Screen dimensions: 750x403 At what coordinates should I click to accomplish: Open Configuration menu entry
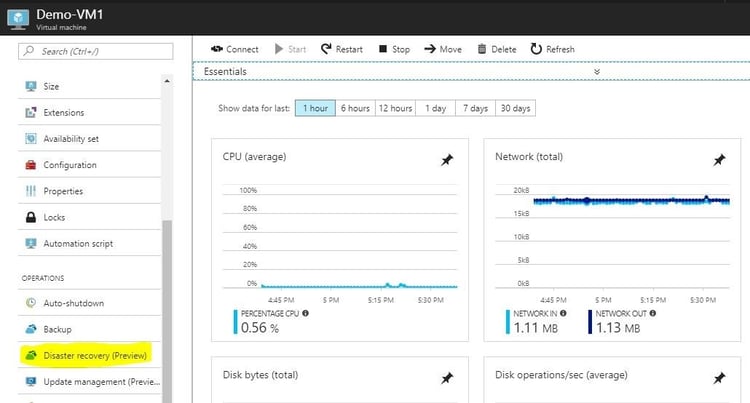pyautogui.click(x=89, y=165)
